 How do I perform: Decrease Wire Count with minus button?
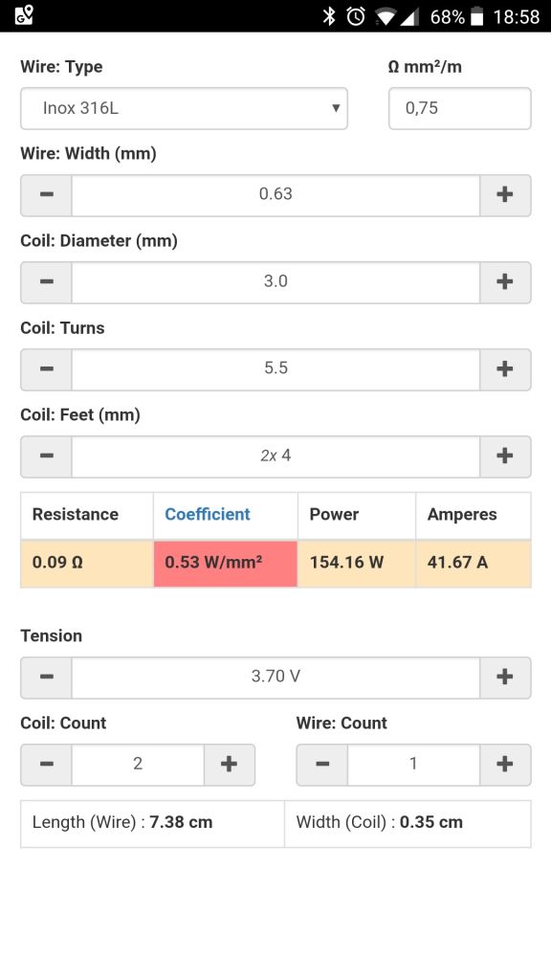pyautogui.click(x=322, y=765)
